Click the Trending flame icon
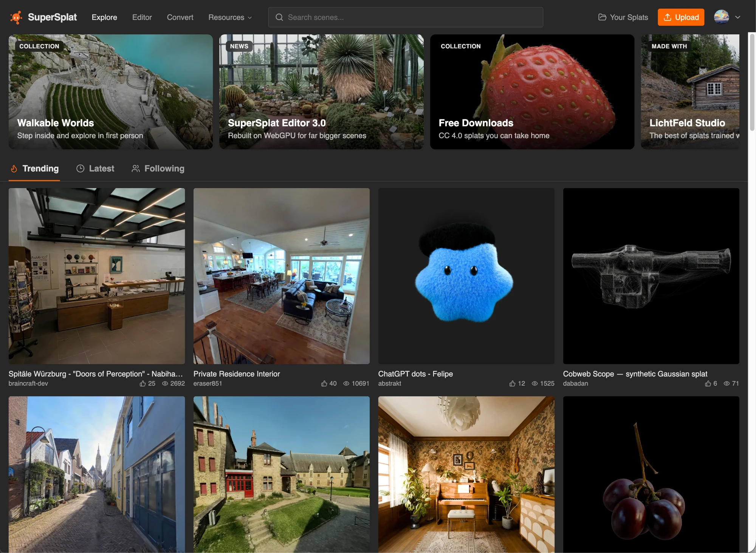This screenshot has width=756, height=553. (x=14, y=169)
